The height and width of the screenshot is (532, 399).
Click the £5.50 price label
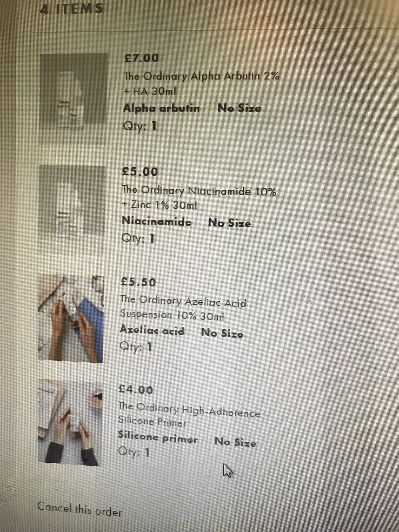click(x=138, y=282)
